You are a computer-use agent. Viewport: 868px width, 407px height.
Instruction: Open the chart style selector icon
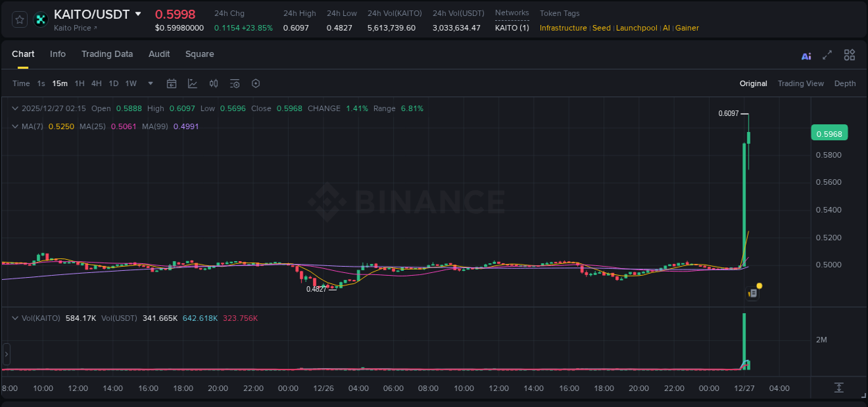pyautogui.click(x=192, y=83)
